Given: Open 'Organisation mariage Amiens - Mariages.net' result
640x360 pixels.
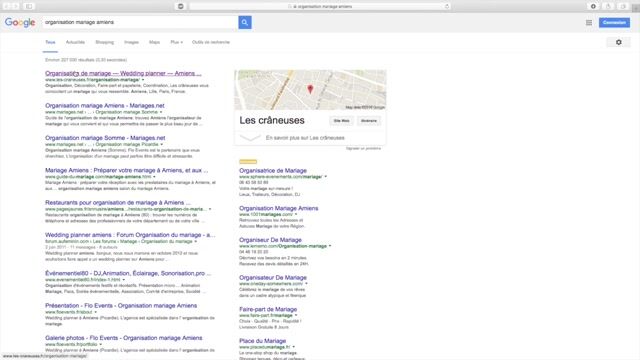Looking at the screenshot, I should click(x=105, y=106).
